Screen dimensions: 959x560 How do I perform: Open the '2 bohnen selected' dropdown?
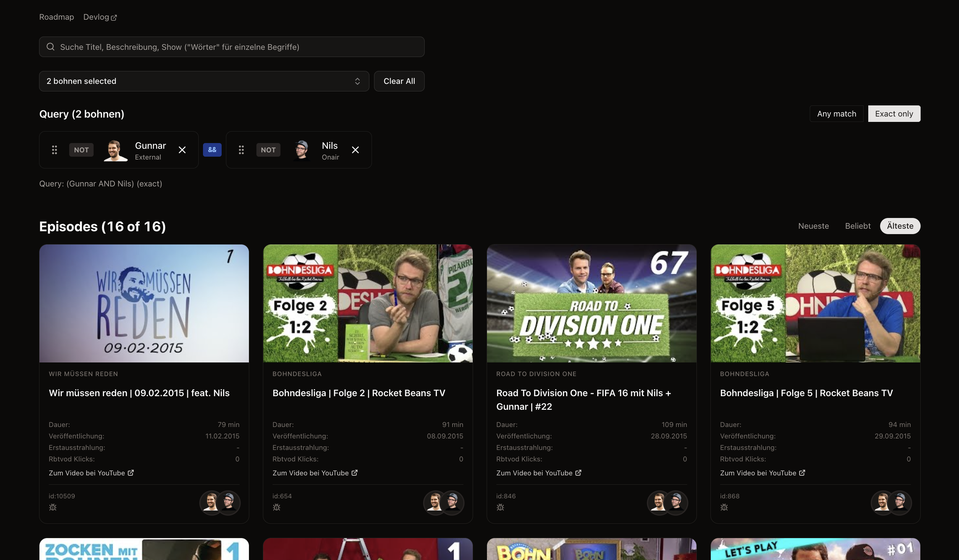pos(204,81)
